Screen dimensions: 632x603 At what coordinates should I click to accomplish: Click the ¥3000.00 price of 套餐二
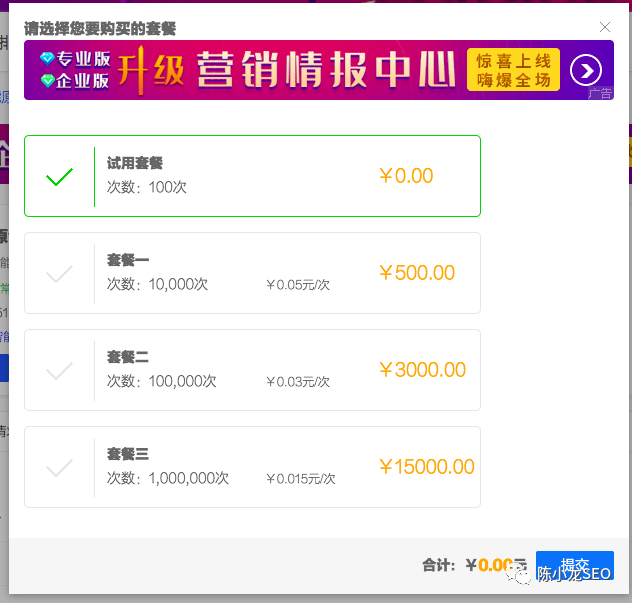pos(422,370)
